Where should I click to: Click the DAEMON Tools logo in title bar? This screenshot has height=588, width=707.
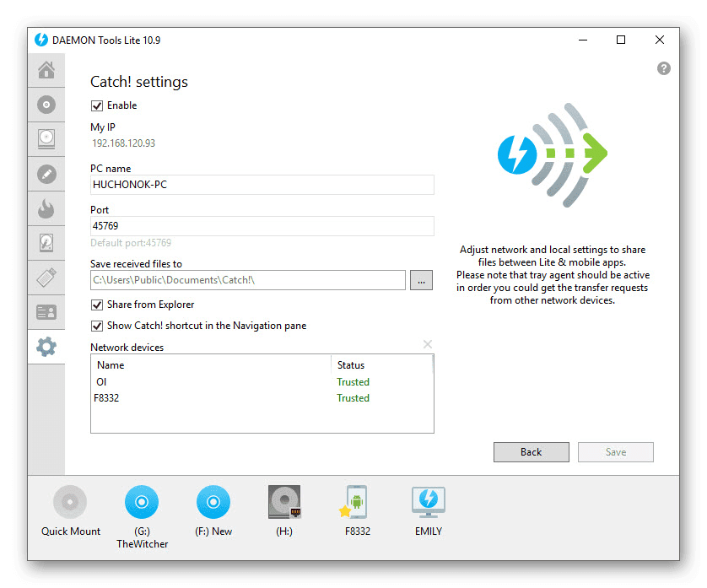[x=41, y=40]
